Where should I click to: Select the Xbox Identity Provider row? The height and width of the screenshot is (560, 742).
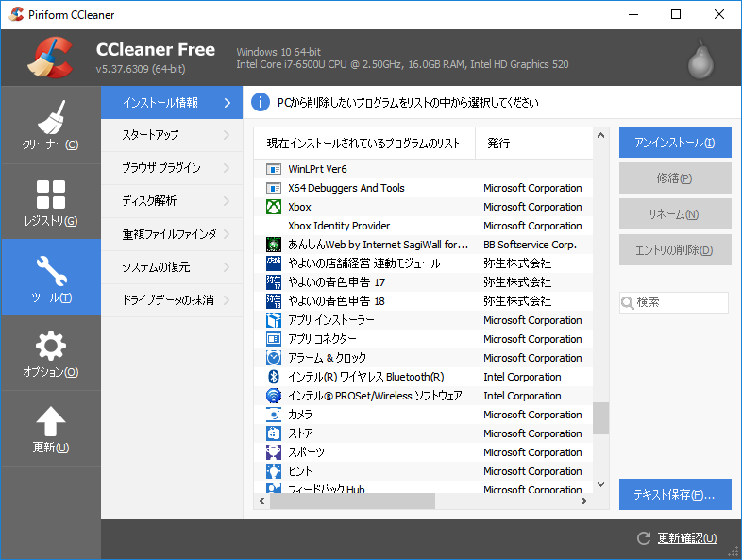(423, 226)
